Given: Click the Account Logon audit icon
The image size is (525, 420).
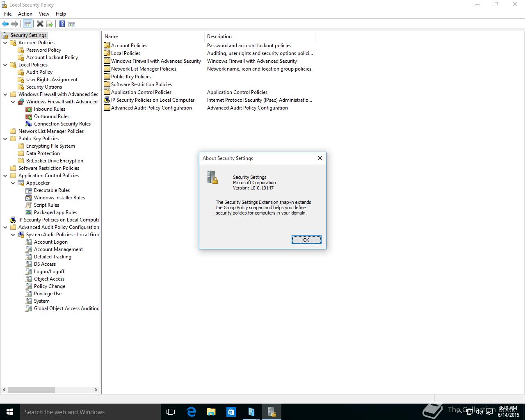Looking at the screenshot, I should click(29, 242).
